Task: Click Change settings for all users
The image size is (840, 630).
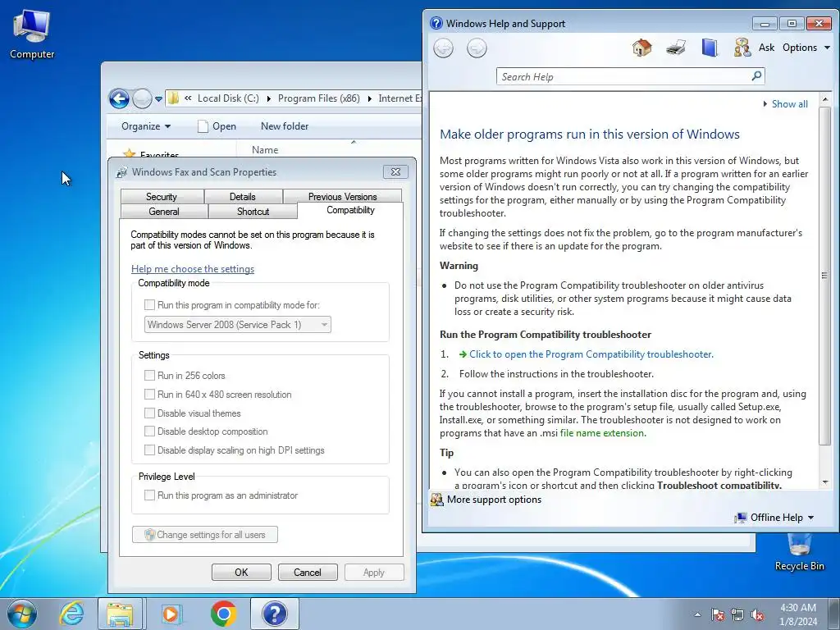Action: [205, 535]
